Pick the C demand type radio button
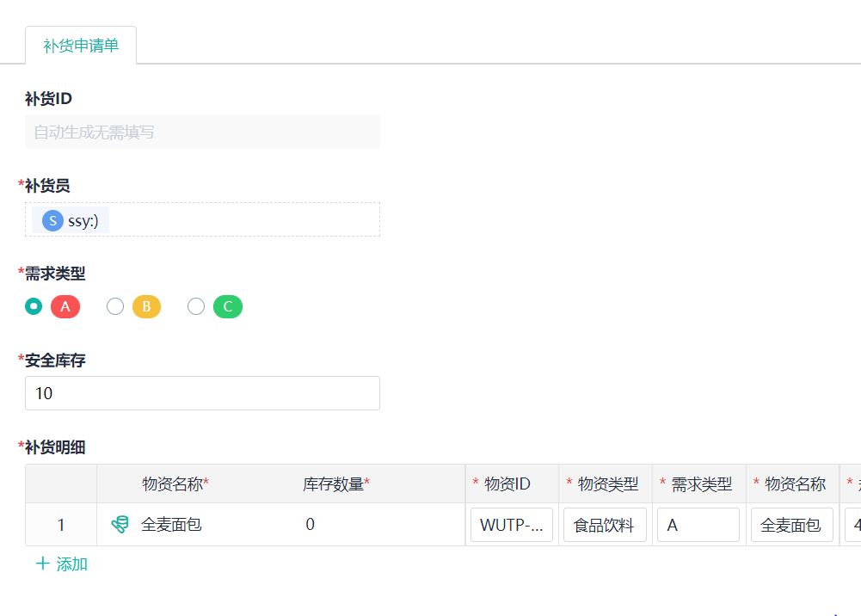 tap(196, 306)
